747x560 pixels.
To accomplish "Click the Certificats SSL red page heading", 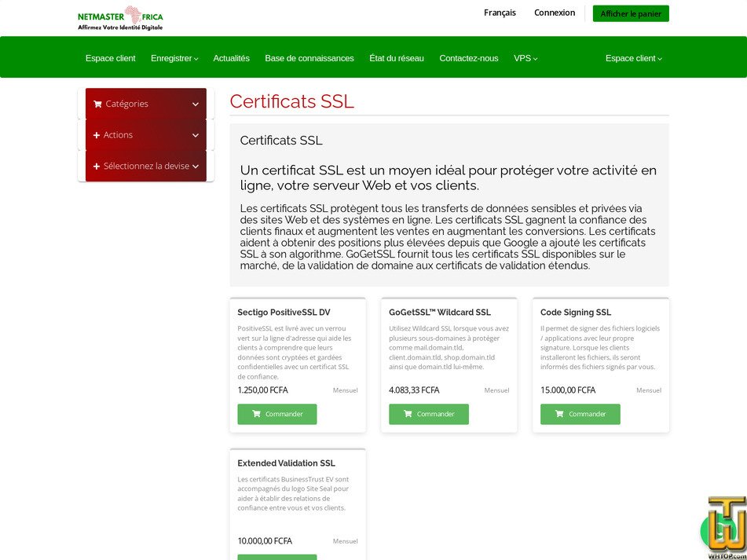I will tap(292, 101).
